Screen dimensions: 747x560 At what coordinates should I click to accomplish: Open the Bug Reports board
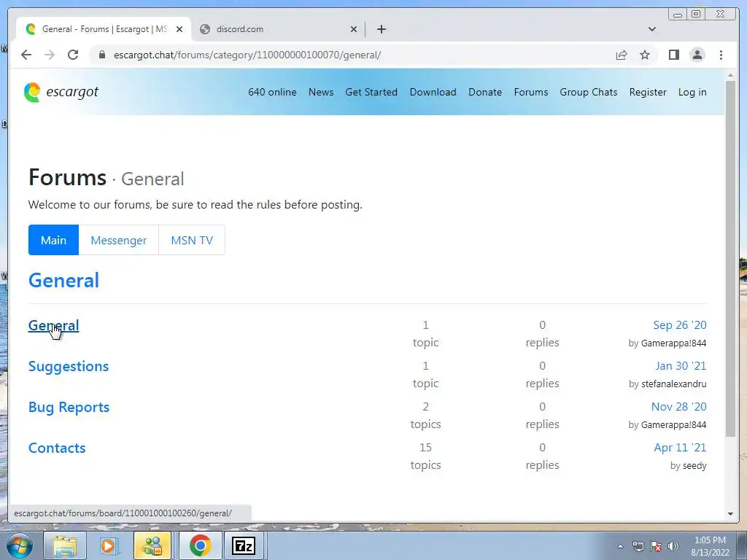pyautogui.click(x=69, y=407)
